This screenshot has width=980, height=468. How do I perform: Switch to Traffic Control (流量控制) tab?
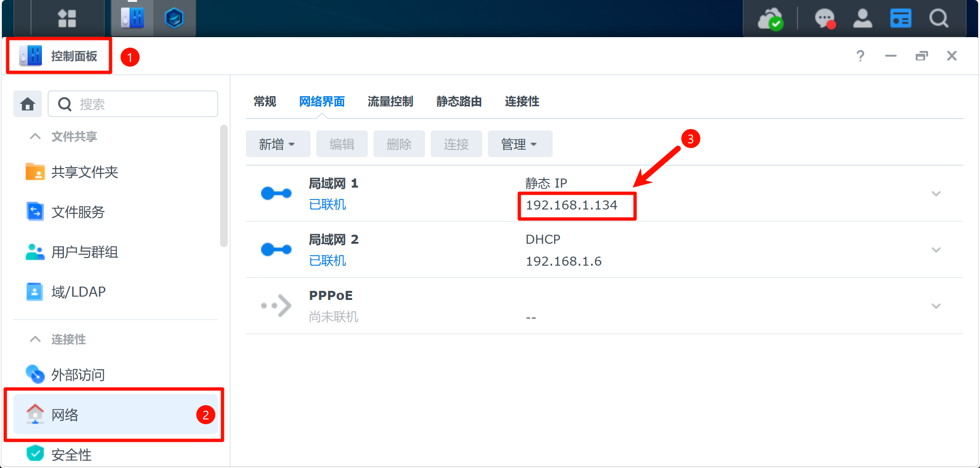coord(391,101)
